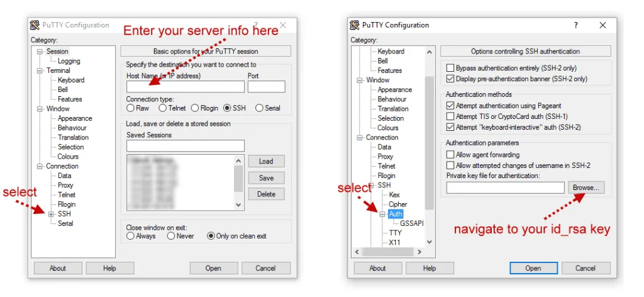
Task: Collapse Terminal node in left window tree
Action: coord(40,70)
